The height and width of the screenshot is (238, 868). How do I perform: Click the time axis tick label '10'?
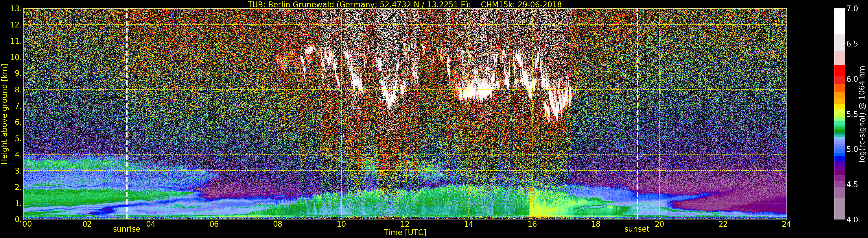[341, 224]
